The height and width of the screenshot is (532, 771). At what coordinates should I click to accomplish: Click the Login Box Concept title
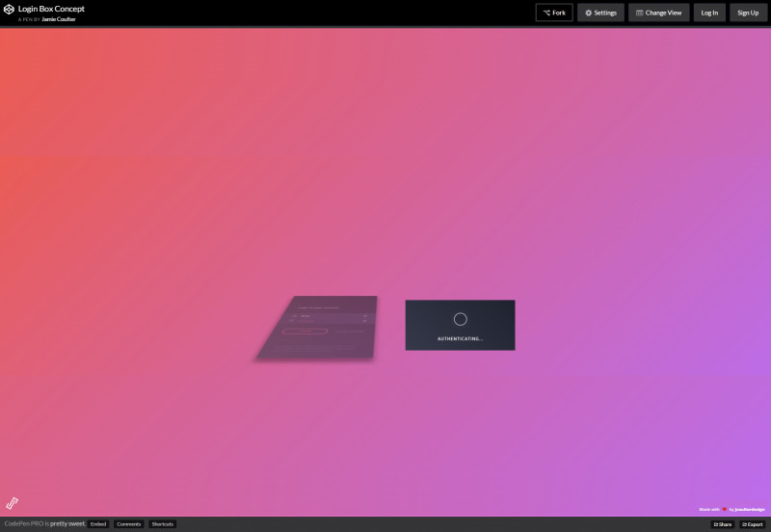click(x=51, y=9)
